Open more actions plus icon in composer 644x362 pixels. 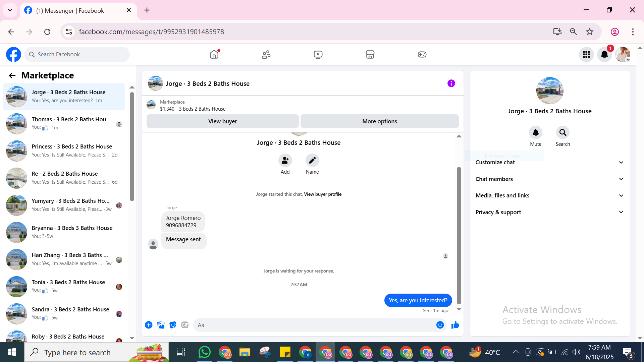click(x=149, y=325)
